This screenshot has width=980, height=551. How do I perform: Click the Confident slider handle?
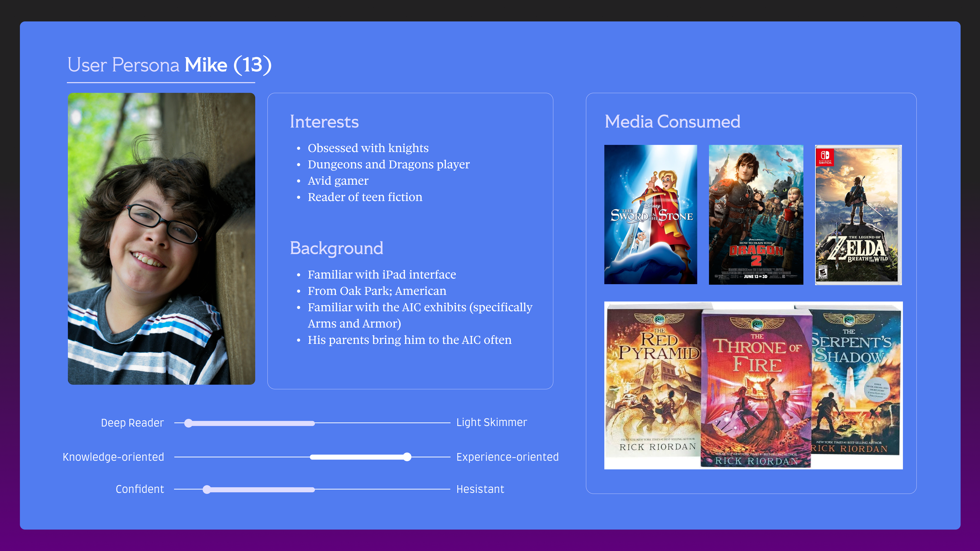click(206, 490)
